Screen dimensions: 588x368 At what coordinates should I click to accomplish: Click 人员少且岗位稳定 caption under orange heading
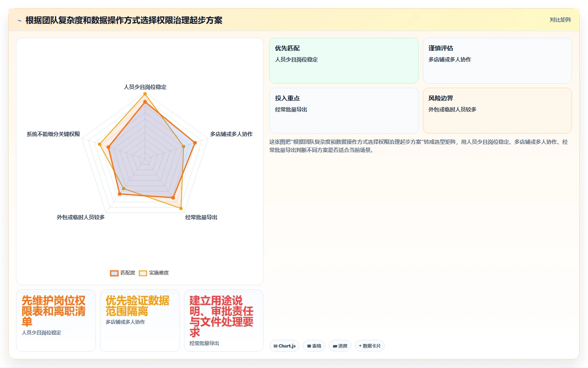[41, 333]
